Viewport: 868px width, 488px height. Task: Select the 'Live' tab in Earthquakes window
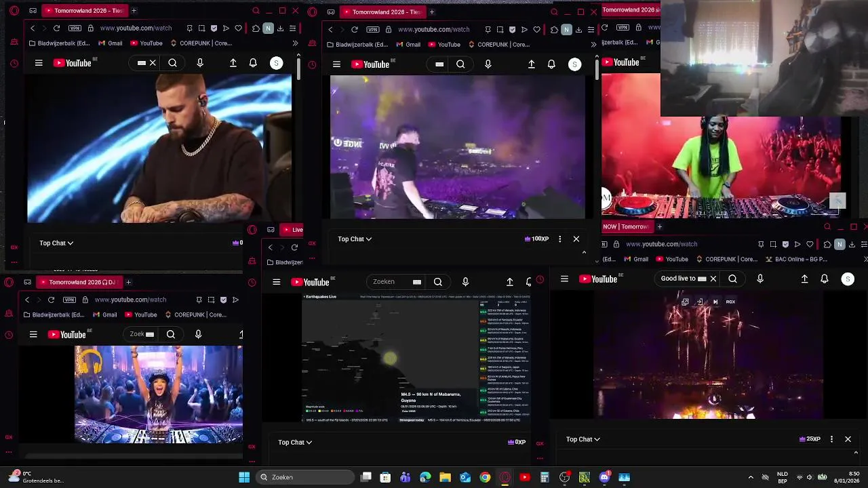(x=292, y=230)
